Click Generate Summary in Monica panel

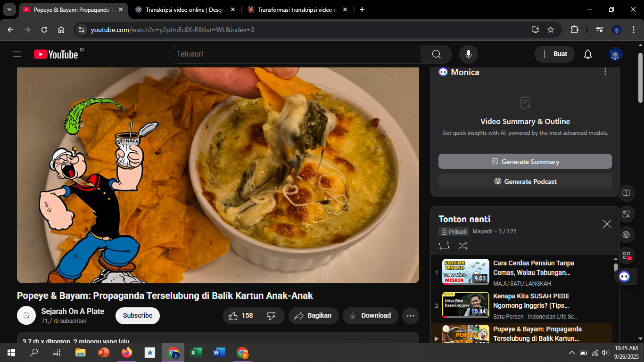coord(525,162)
